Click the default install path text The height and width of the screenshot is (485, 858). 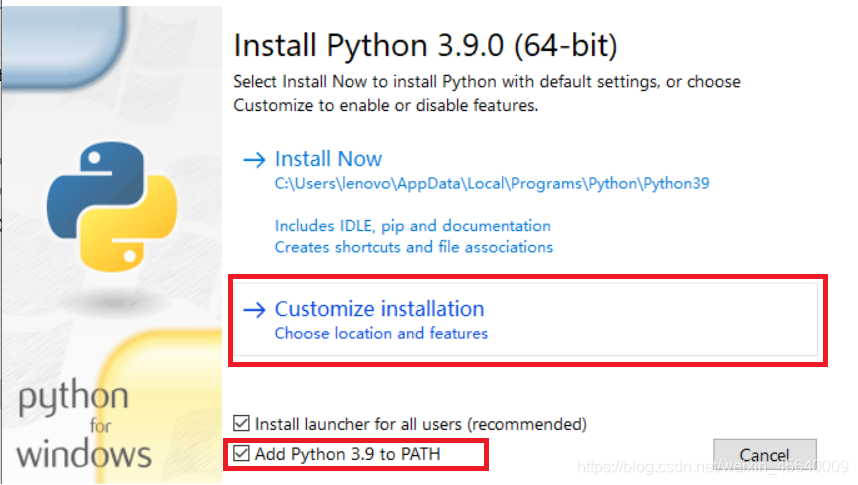pyautogui.click(x=492, y=183)
